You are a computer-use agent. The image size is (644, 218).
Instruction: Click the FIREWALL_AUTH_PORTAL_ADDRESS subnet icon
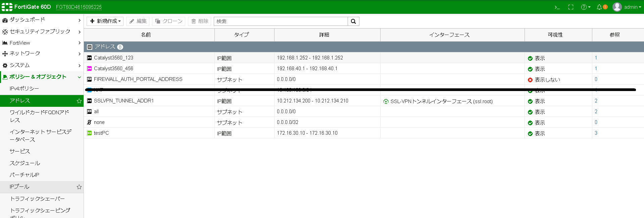pos(89,79)
